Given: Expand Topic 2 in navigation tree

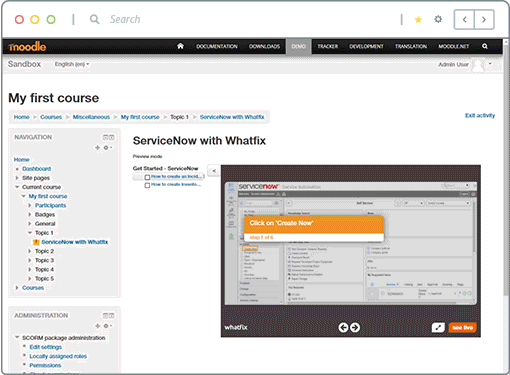Looking at the screenshot, I should [x=30, y=251].
